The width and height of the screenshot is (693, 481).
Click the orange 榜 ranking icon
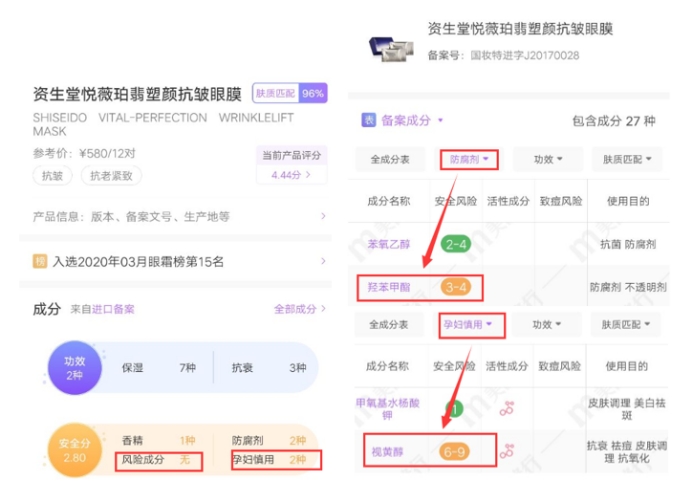[40, 261]
